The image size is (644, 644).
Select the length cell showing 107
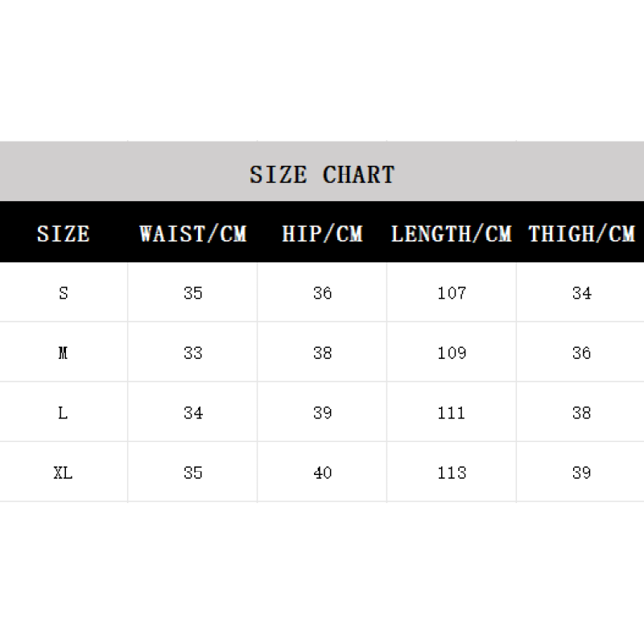[x=452, y=293]
